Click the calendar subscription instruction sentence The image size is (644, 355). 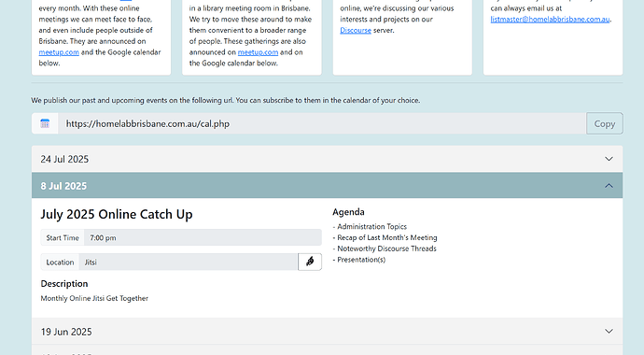[x=226, y=100]
